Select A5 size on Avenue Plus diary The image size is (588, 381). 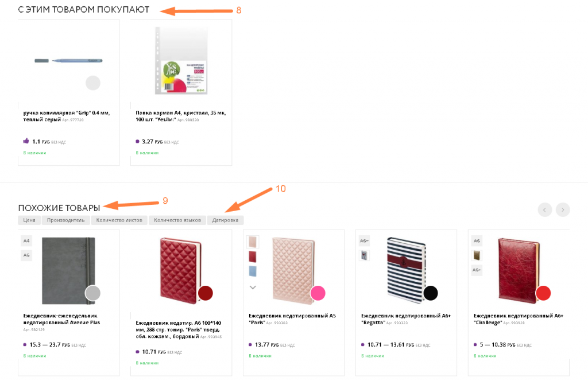(26, 255)
